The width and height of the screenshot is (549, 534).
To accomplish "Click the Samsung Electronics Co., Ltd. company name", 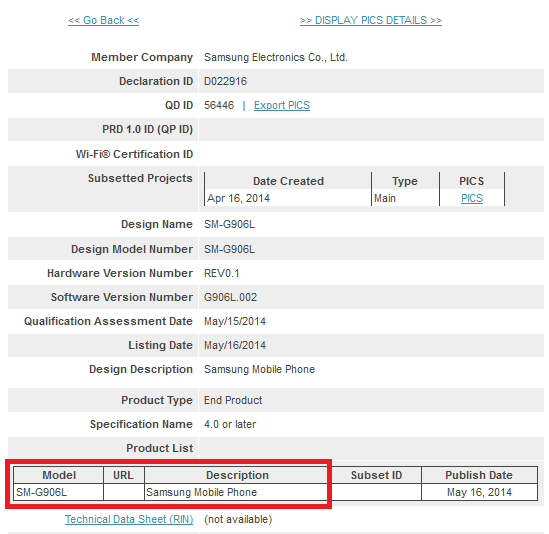I will pyautogui.click(x=276, y=57).
